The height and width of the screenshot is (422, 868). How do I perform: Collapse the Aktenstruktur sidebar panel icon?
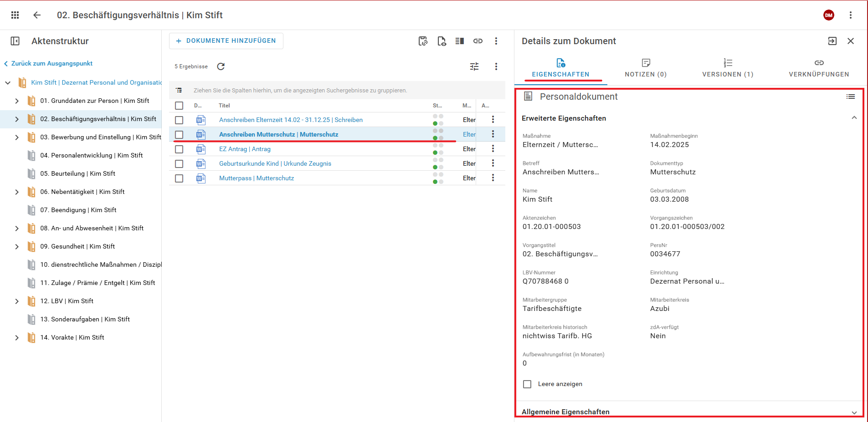(15, 41)
